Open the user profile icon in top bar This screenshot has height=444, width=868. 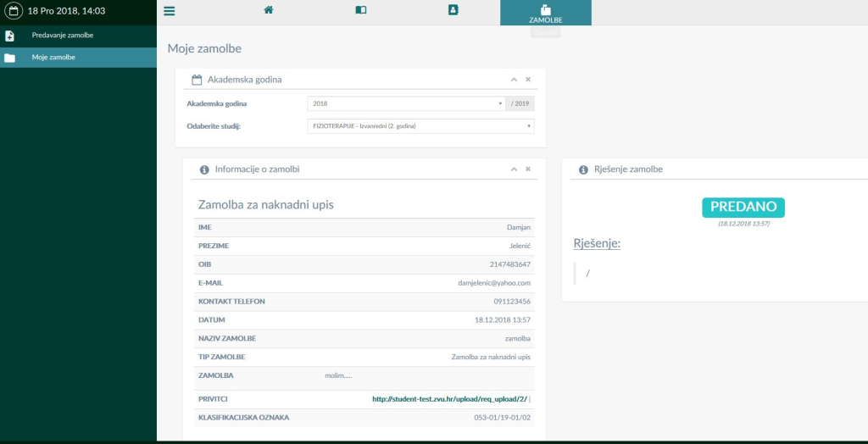click(x=453, y=10)
